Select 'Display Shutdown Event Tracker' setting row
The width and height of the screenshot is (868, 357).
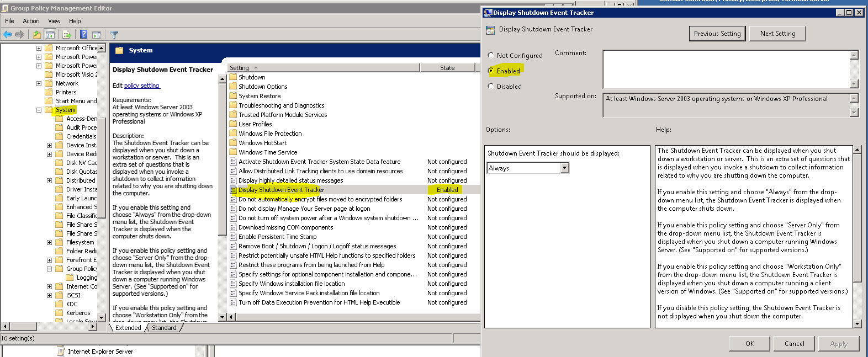click(353, 190)
